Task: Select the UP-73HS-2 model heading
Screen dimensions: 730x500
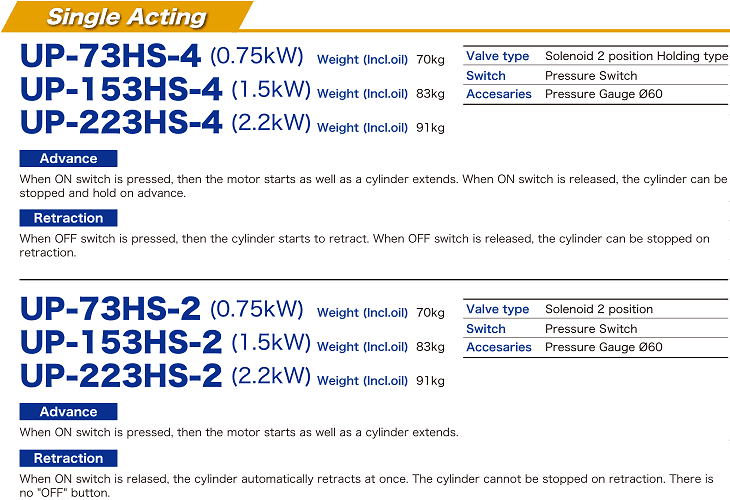Action: 110,308
